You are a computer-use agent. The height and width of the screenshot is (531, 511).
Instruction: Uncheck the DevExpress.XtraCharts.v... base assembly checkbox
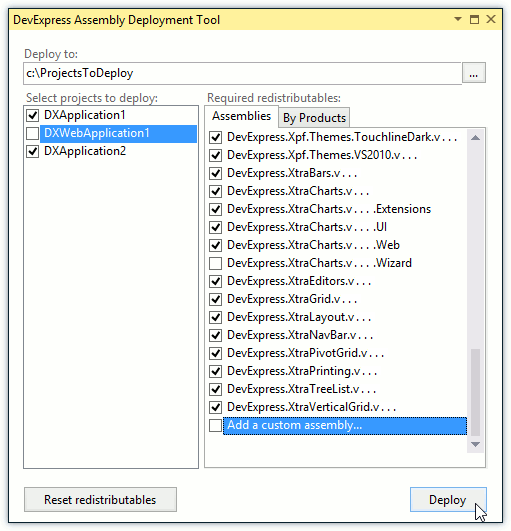[x=216, y=191]
